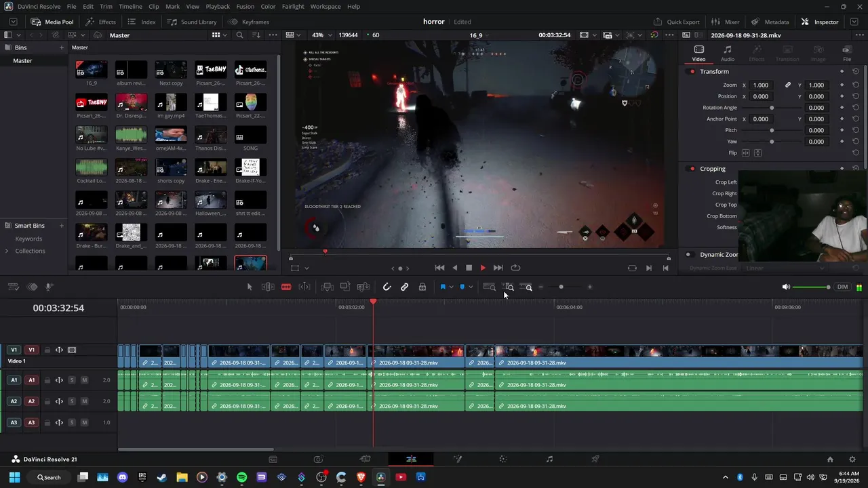Select the arrow Selection mode tool

point(250,287)
